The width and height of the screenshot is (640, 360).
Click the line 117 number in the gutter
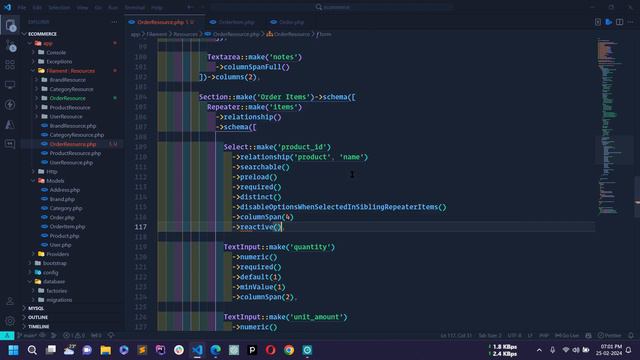(141, 227)
